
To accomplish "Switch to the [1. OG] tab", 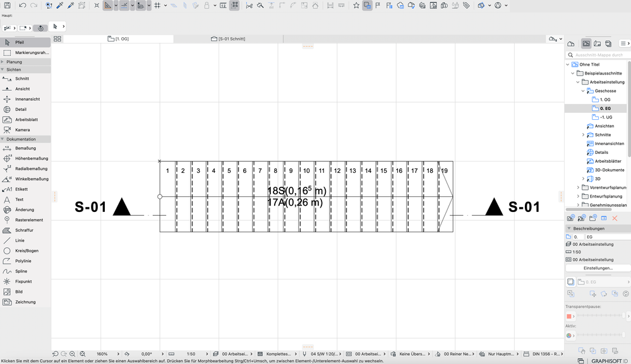I will click(x=118, y=39).
